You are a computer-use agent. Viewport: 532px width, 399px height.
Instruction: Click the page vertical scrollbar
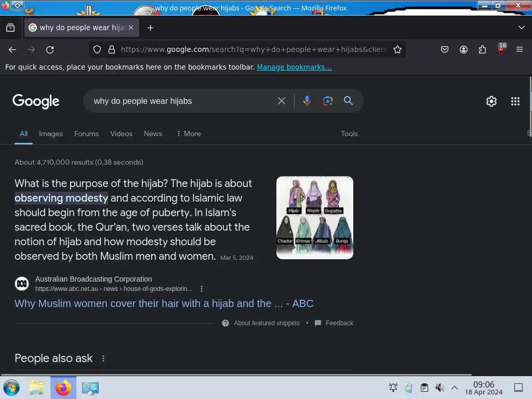click(530, 107)
